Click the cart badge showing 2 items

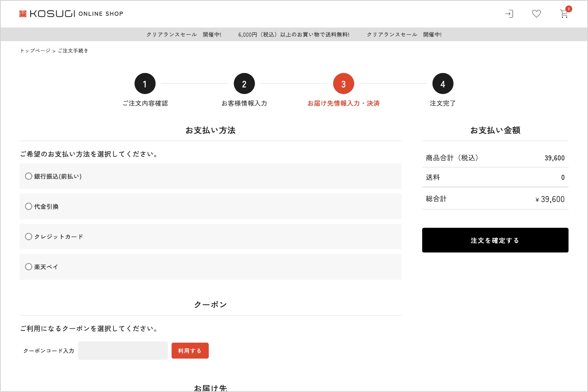click(569, 9)
